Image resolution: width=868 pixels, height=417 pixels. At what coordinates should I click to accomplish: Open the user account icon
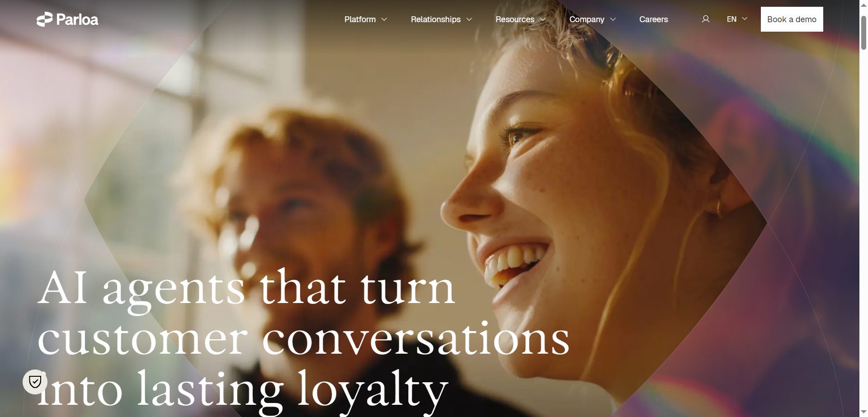point(706,19)
